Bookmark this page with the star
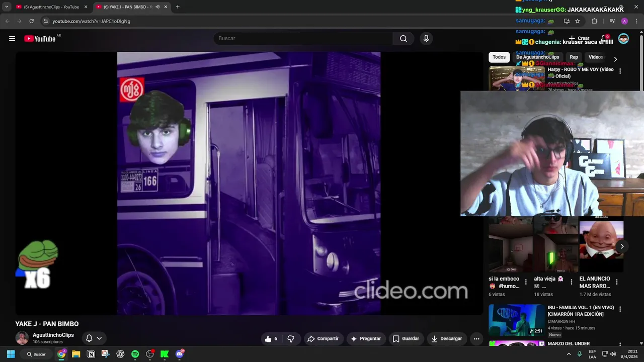This screenshot has height=362, width=644. tap(578, 21)
